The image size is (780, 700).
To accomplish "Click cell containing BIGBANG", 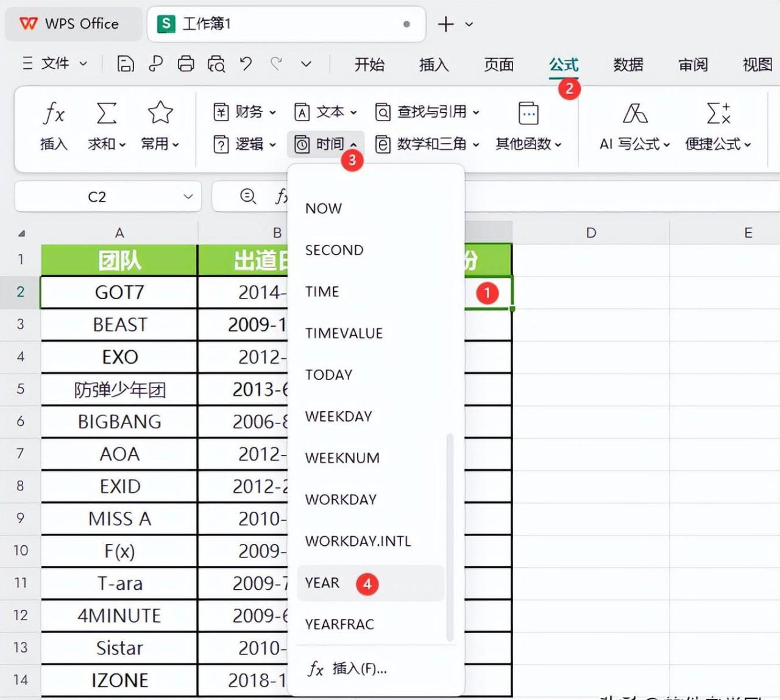I will tap(119, 422).
